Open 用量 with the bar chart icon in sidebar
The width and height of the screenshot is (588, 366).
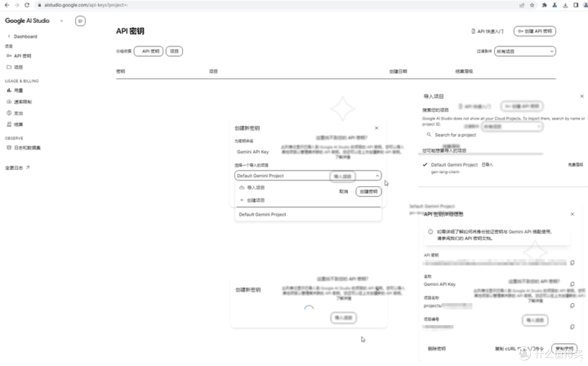[x=15, y=90]
